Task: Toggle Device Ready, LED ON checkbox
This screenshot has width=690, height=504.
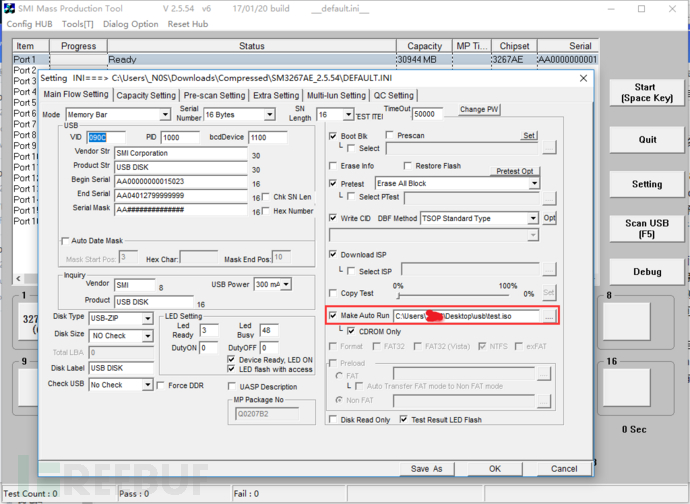Action: [x=231, y=360]
